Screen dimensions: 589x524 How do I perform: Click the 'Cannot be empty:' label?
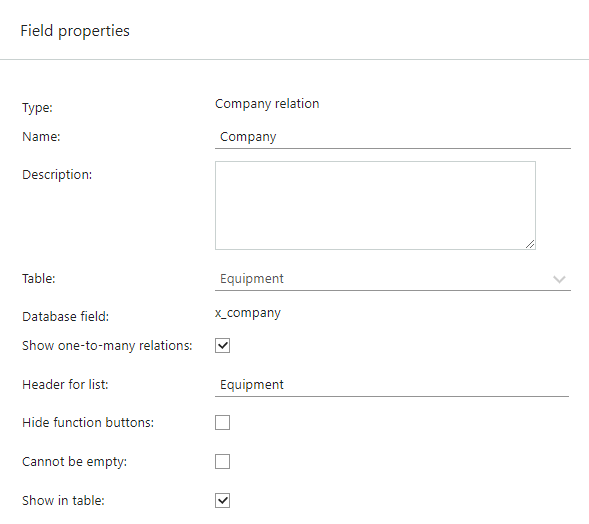pyautogui.click(x=74, y=462)
